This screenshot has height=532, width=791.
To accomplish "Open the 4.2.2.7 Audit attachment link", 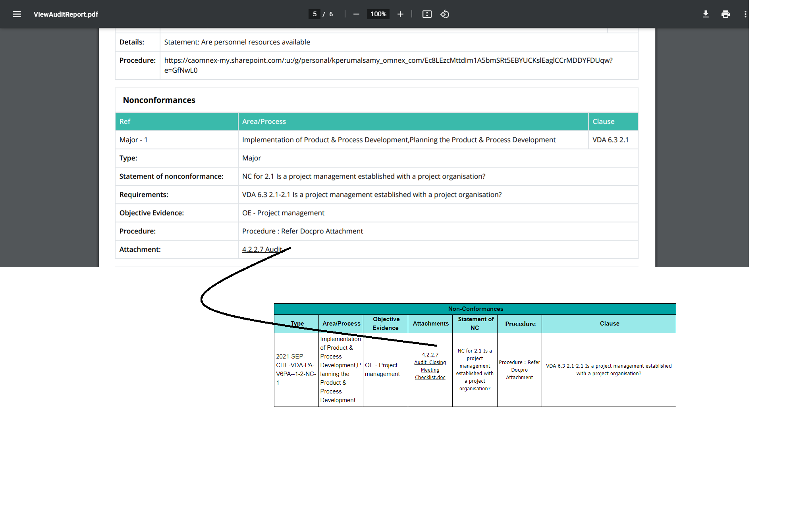I will point(262,249).
